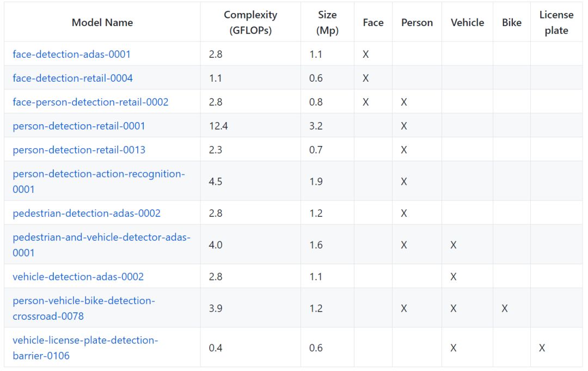Screen dimensions: 588x371
Task: Click the vehicle-detection-adas-0002 link
Action: pyautogui.click(x=78, y=277)
